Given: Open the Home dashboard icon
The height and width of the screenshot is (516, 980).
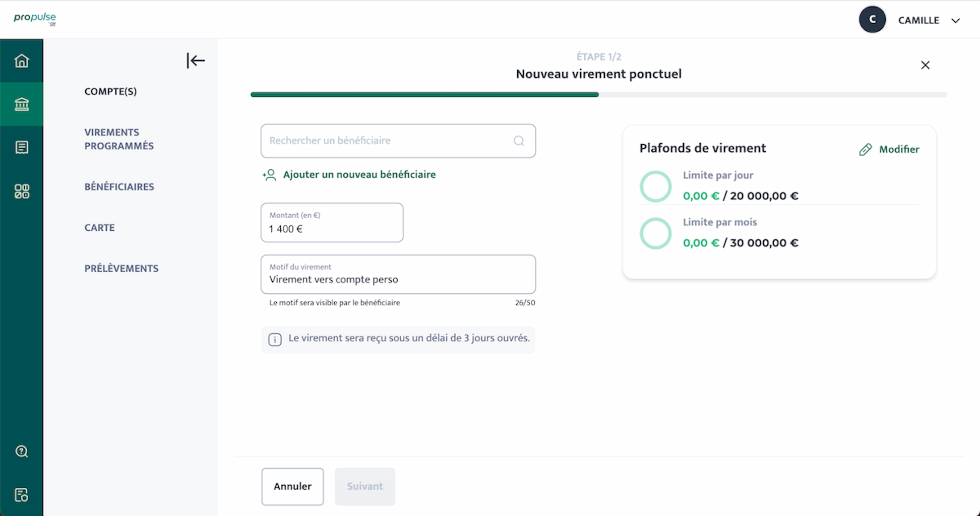Looking at the screenshot, I should click(x=22, y=60).
